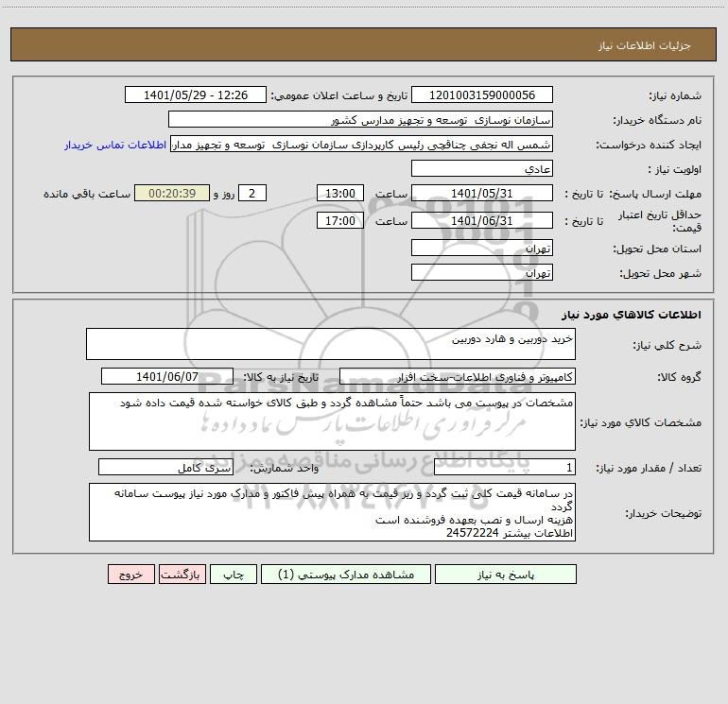The width and height of the screenshot is (728, 704).
Task: Click the شرح کلی نیاز label
Action: (x=667, y=345)
